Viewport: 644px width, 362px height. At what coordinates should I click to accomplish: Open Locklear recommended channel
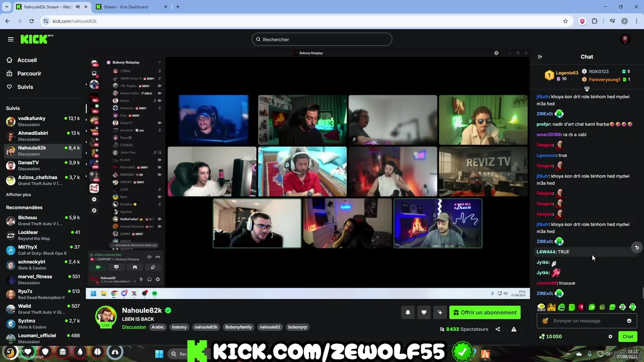43,235
